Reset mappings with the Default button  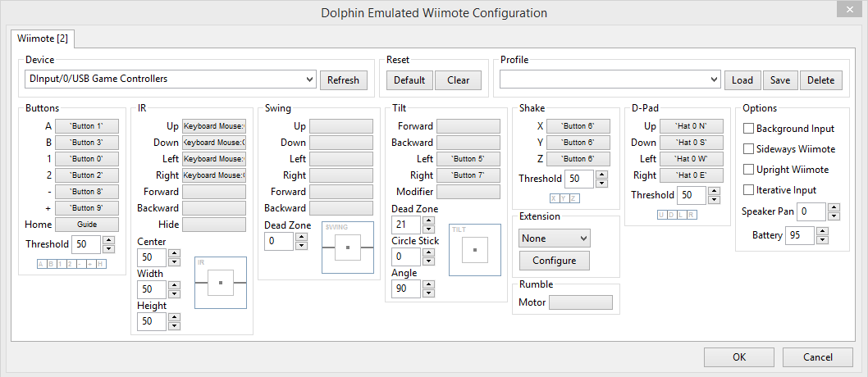(x=409, y=80)
